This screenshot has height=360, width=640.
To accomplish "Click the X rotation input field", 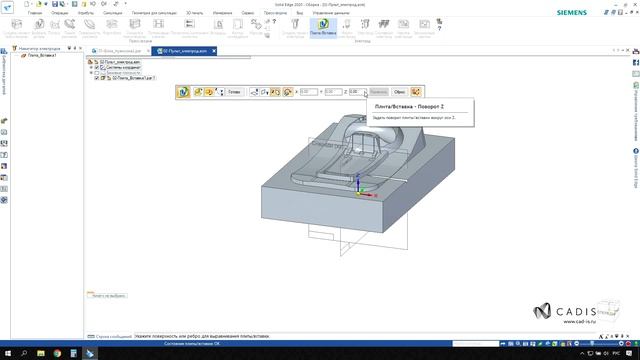I will (309, 92).
